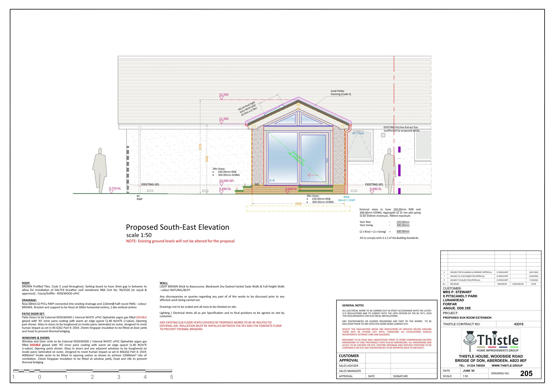Image resolution: width=555 pixels, height=392 pixels.
Task: Click the PROPOSED SUN ROOM EXTENSION project title
Action: click(467, 318)
